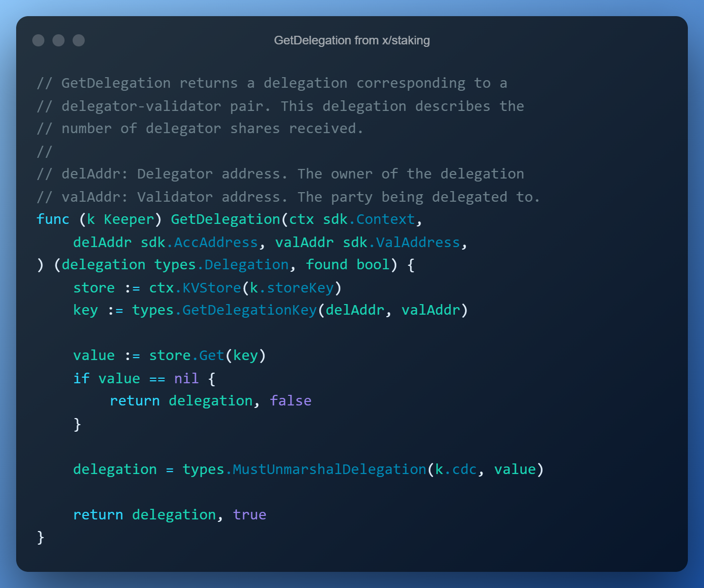Select the comment line starting "// delegator-validator pair"
This screenshot has height=588, width=704.
(x=280, y=106)
